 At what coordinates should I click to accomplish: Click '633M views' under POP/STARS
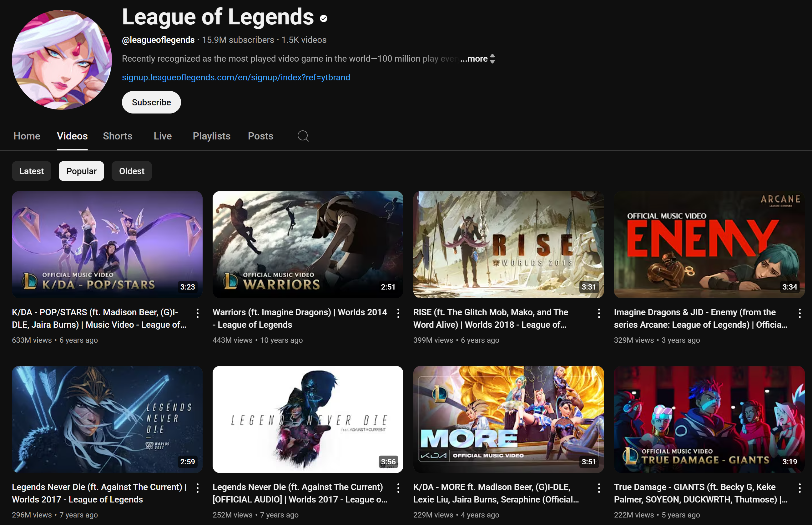32,340
